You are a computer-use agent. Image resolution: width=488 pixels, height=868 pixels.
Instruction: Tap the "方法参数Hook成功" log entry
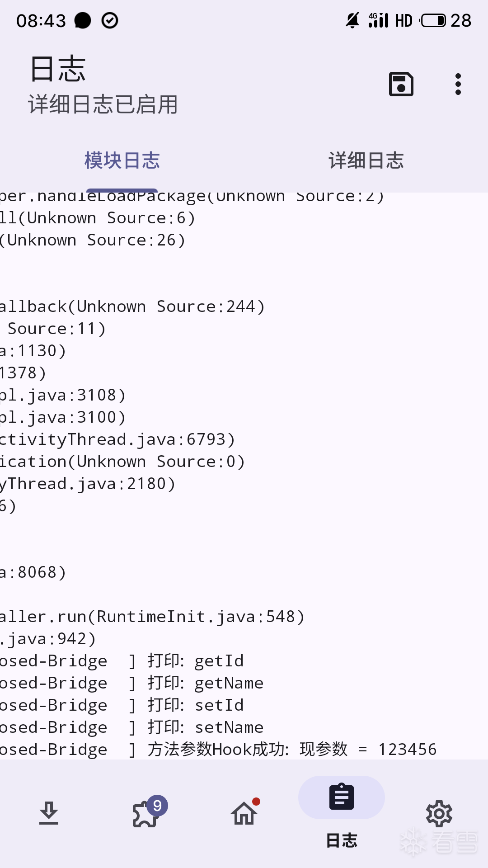292,750
